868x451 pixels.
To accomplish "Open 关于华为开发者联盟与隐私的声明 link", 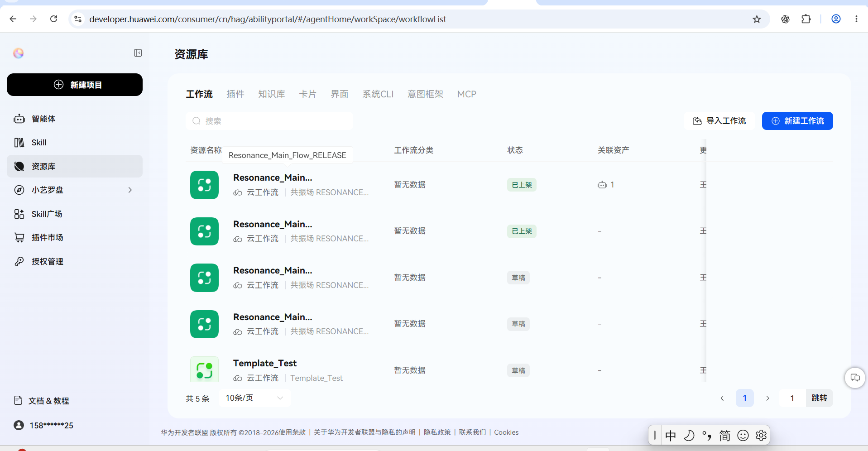I will [x=364, y=432].
